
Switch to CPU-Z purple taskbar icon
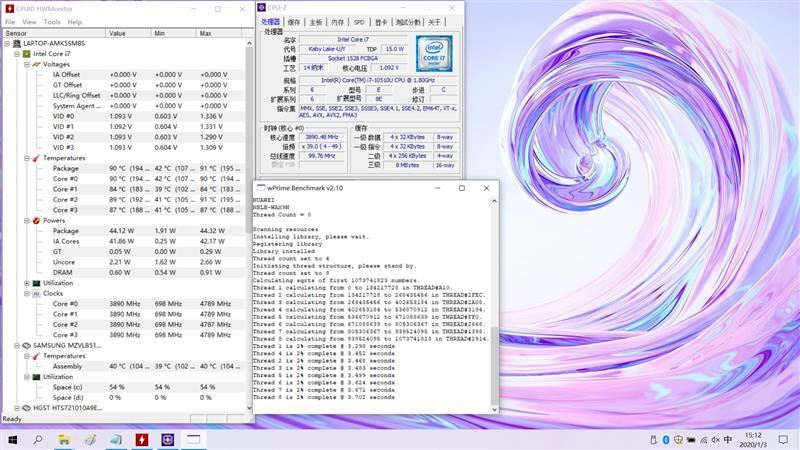(168, 439)
